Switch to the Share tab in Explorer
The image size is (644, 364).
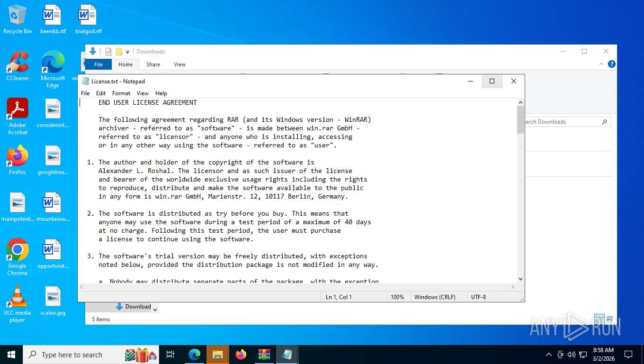tap(153, 64)
